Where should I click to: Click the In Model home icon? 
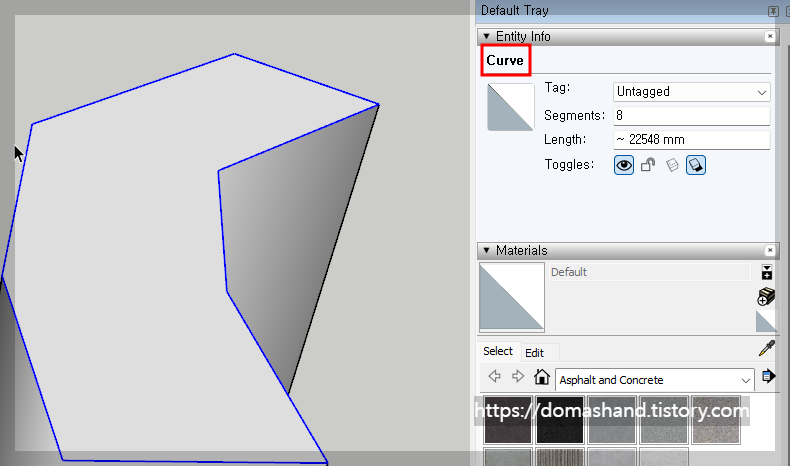click(542, 376)
